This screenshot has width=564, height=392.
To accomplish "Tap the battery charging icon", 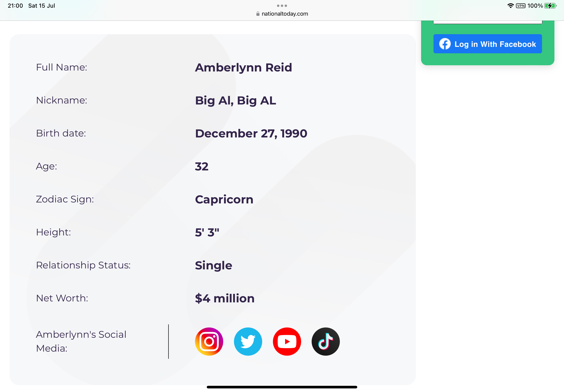I will pos(550,6).
